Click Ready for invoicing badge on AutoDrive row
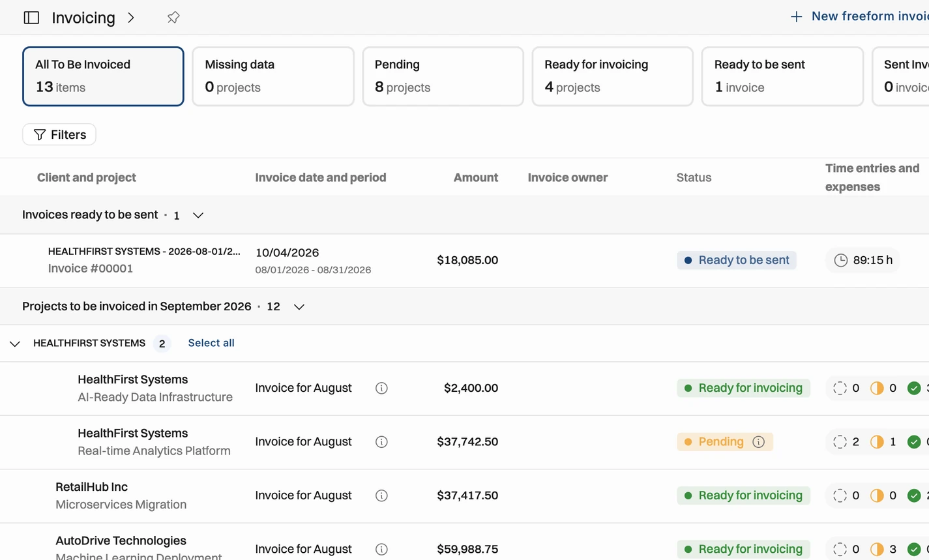929x560 pixels. coord(743,550)
